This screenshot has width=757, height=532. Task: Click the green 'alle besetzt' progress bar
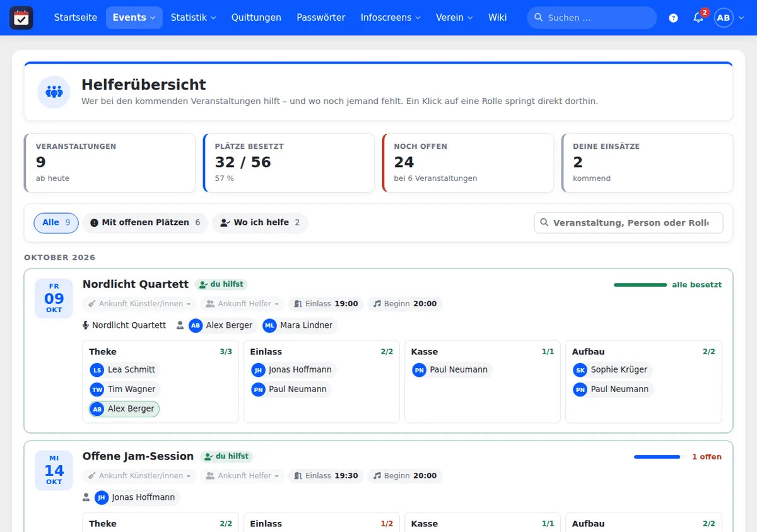tap(640, 285)
